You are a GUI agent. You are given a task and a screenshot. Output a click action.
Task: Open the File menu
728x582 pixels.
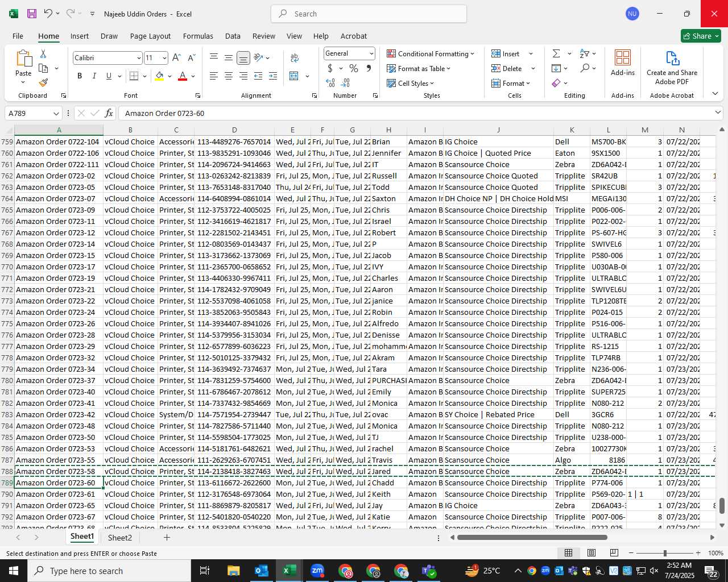(18, 36)
